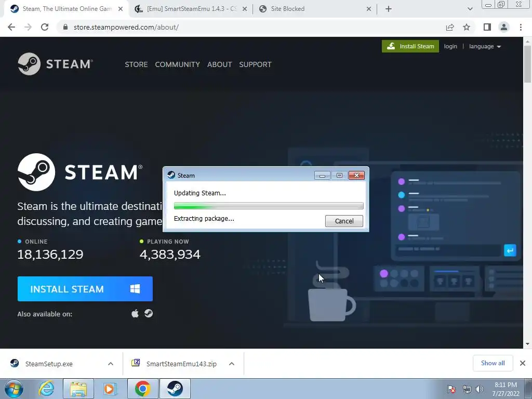532x399 pixels.
Task: Click the network tray icon
Action: 467,389
